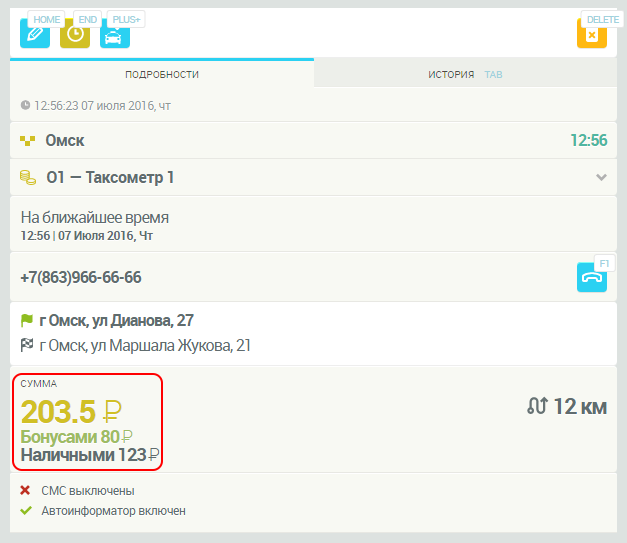
Task: Delete the order with the orange icon
Action: (591, 35)
